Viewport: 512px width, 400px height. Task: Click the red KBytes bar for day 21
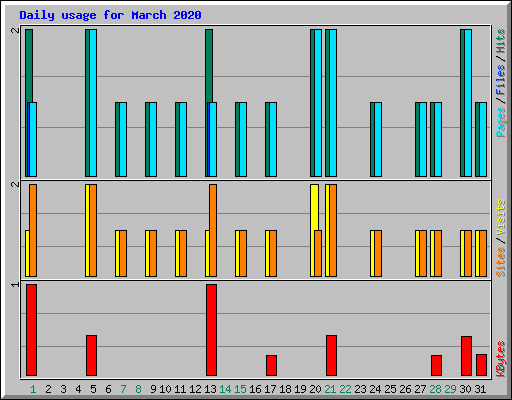tap(331, 355)
